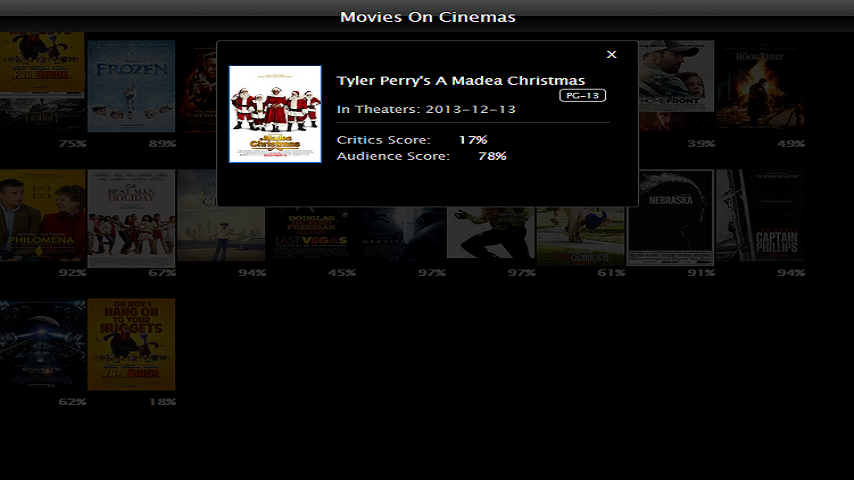Select The Best Man Holiday poster
854x480 pixels.
tap(131, 218)
